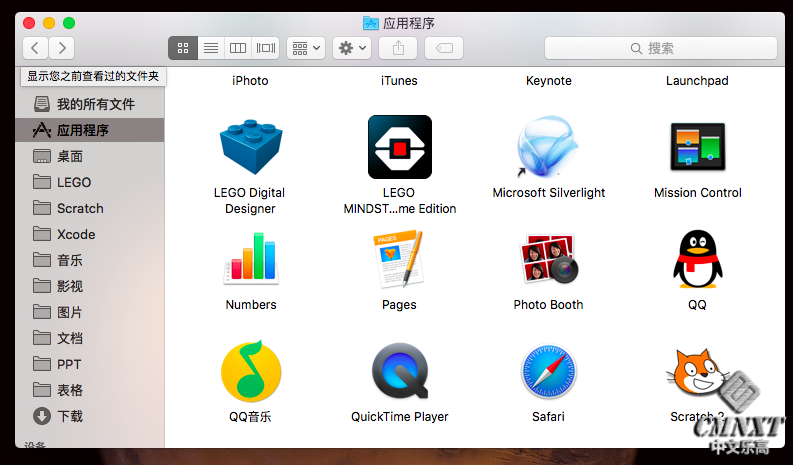Click the Keynote label

click(549, 81)
